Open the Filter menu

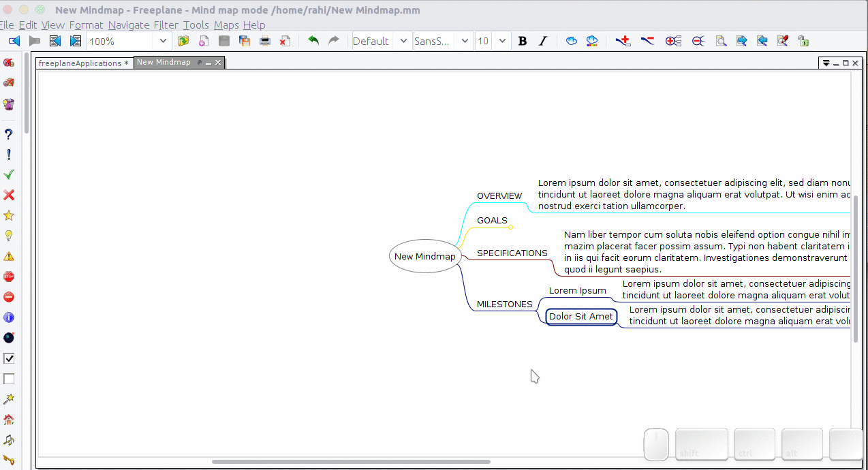pyautogui.click(x=166, y=25)
